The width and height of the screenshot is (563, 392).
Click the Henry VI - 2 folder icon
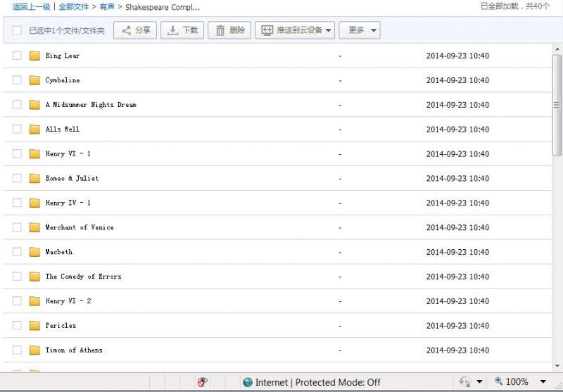tap(34, 301)
